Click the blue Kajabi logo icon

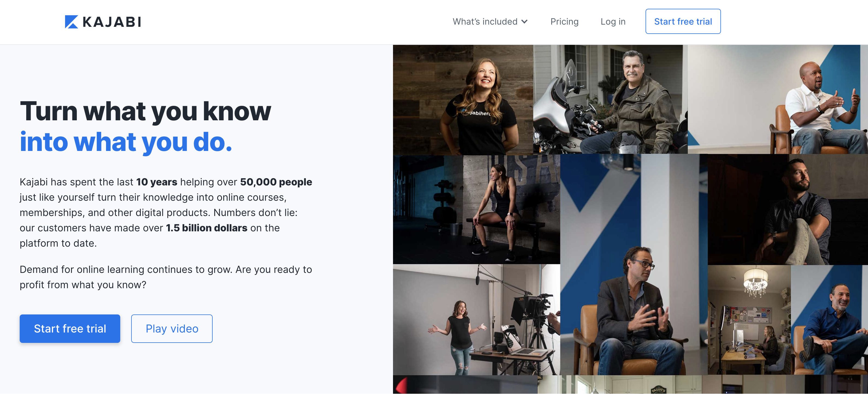(x=71, y=22)
